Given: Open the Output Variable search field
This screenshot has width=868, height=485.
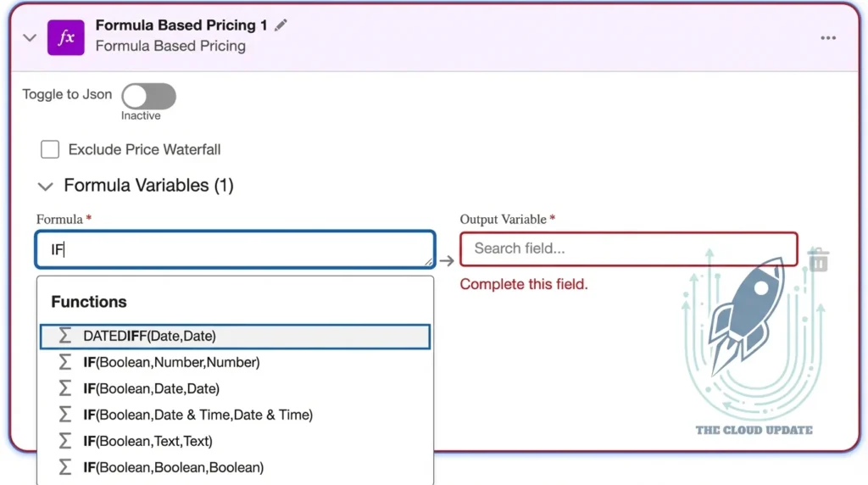Looking at the screenshot, I should (x=628, y=248).
